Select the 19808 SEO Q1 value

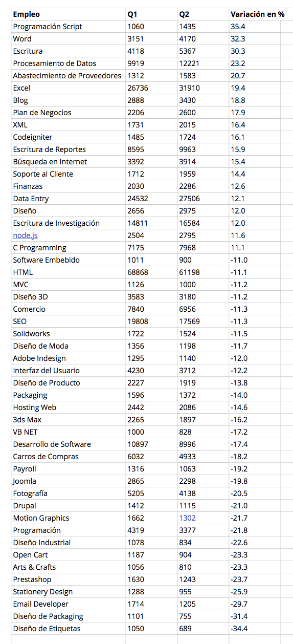coord(151,321)
